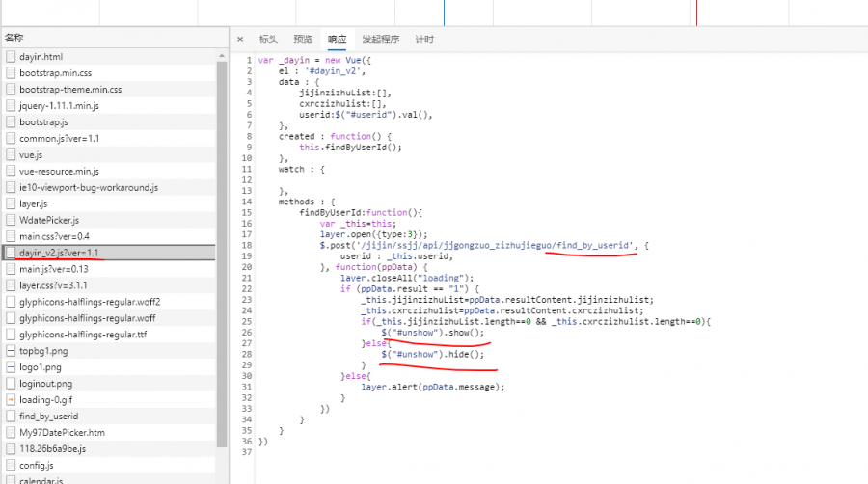Click the file icon beside layer.js

(x=11, y=203)
